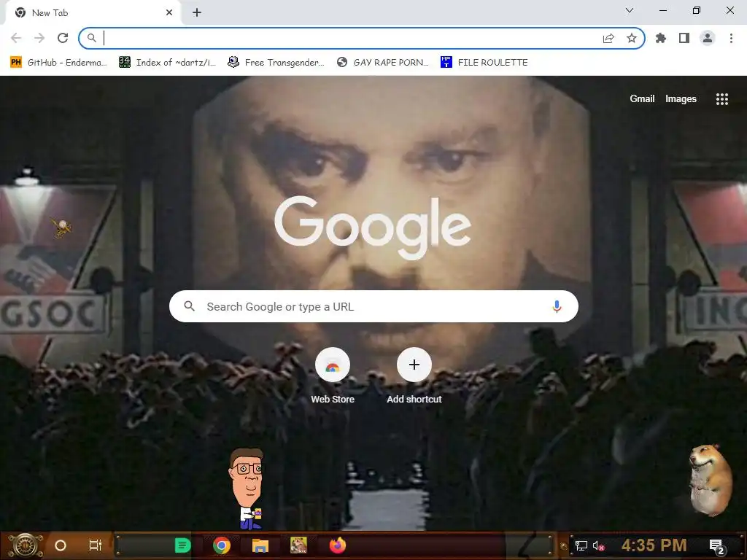Click the blue MF icon by FILE ROULETTE
This screenshot has height=560, width=747.
tap(446, 63)
